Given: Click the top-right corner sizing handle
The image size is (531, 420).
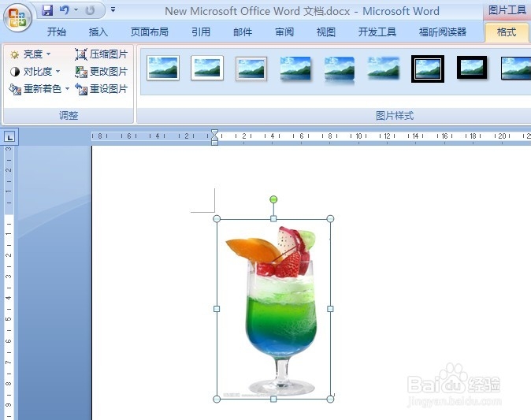Looking at the screenshot, I should click(331, 219).
